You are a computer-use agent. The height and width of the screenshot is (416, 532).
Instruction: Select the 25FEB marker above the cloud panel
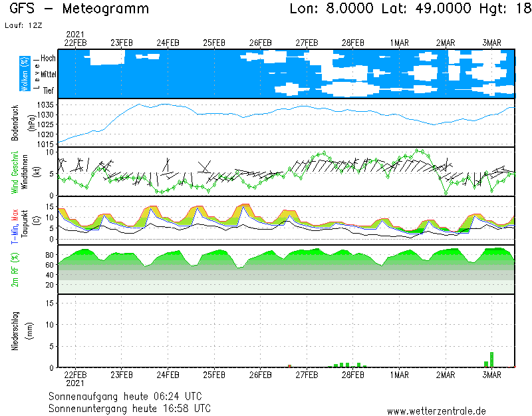click(213, 43)
